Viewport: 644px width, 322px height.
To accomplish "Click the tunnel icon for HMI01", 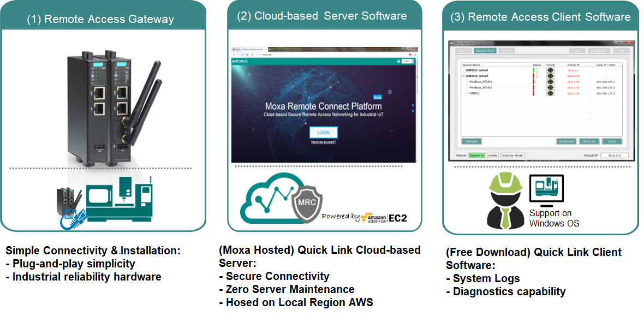I will click(x=550, y=93).
